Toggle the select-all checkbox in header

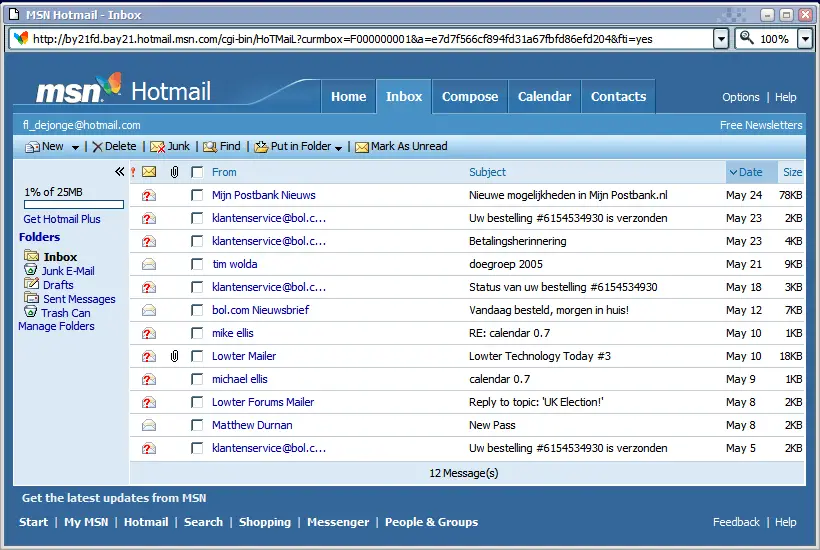197,172
